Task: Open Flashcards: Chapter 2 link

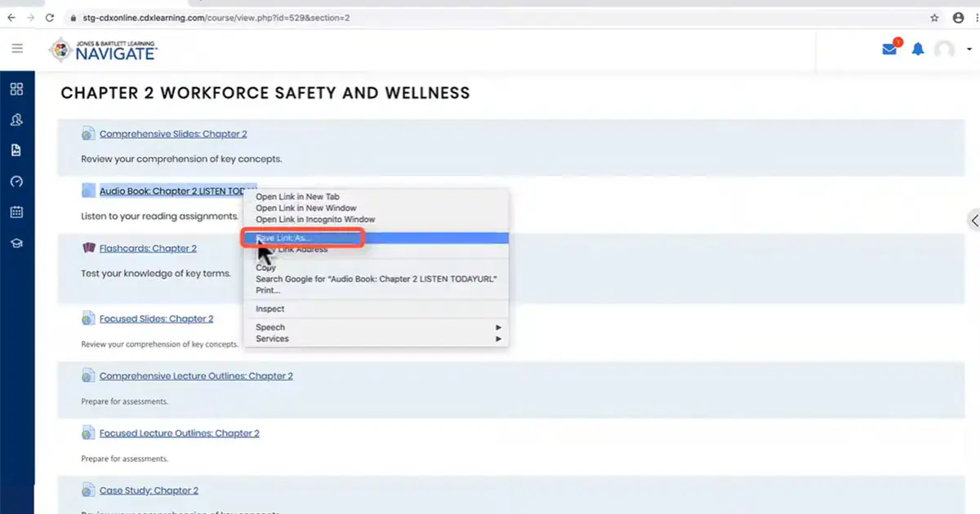Action: pyautogui.click(x=148, y=248)
